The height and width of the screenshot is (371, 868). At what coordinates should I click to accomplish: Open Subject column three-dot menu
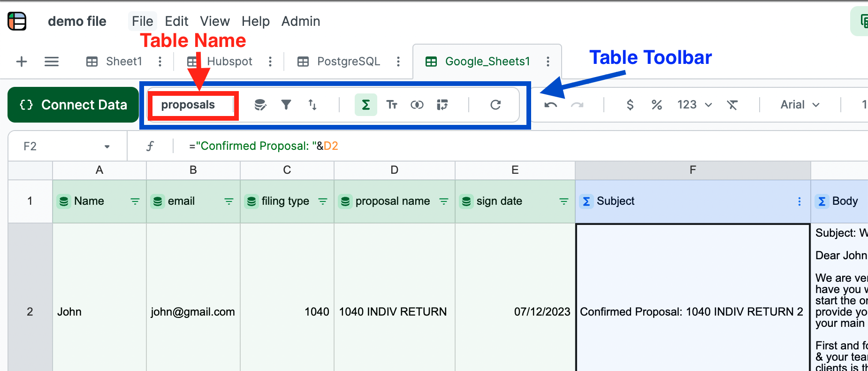[799, 201]
